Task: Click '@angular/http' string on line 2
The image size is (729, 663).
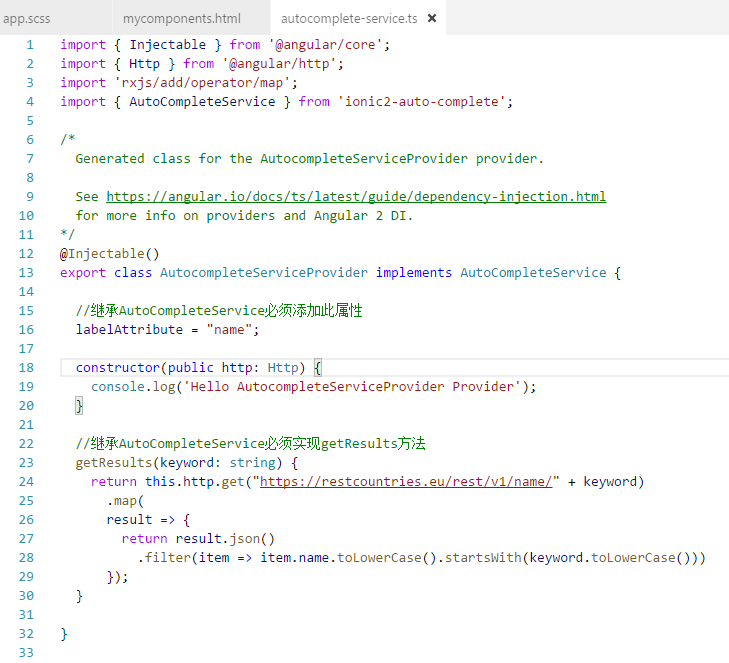Action: click(279, 64)
